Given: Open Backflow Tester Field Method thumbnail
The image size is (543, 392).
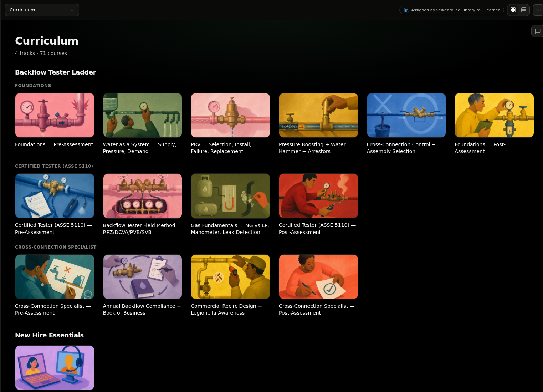Looking at the screenshot, I should point(143,196).
